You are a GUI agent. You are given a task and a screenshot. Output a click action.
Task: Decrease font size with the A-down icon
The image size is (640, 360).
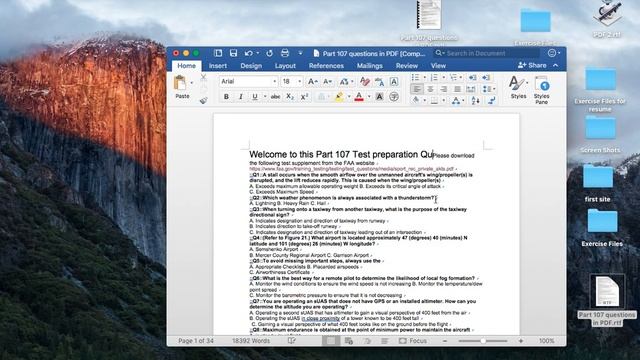click(x=327, y=82)
